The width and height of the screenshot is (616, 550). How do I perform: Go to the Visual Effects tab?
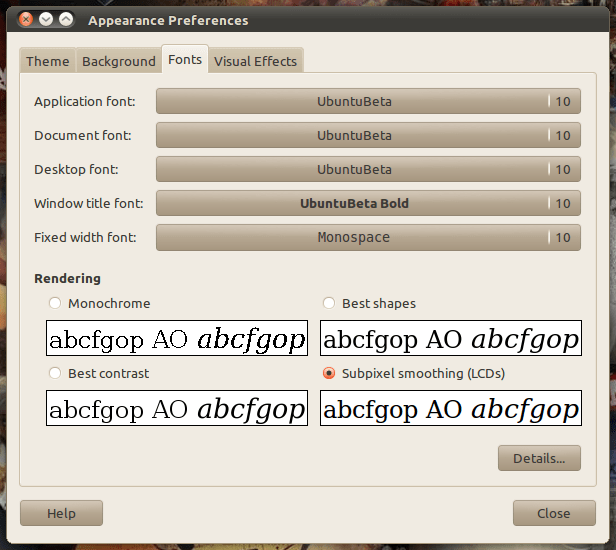coord(255,61)
